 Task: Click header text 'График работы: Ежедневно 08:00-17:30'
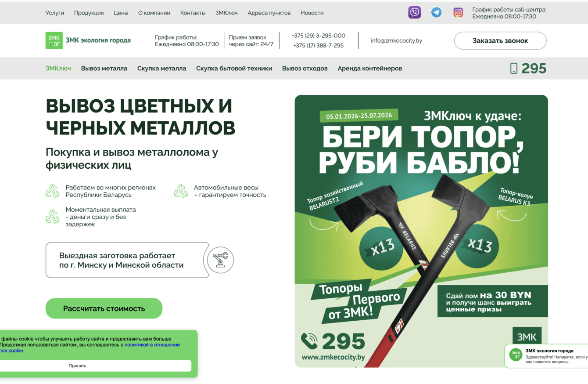coord(187,40)
